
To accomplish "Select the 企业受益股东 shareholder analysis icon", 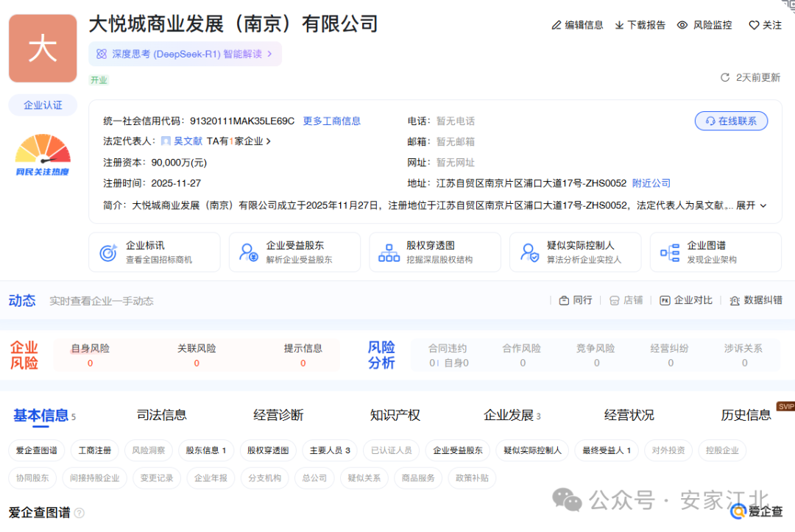I will (294, 252).
